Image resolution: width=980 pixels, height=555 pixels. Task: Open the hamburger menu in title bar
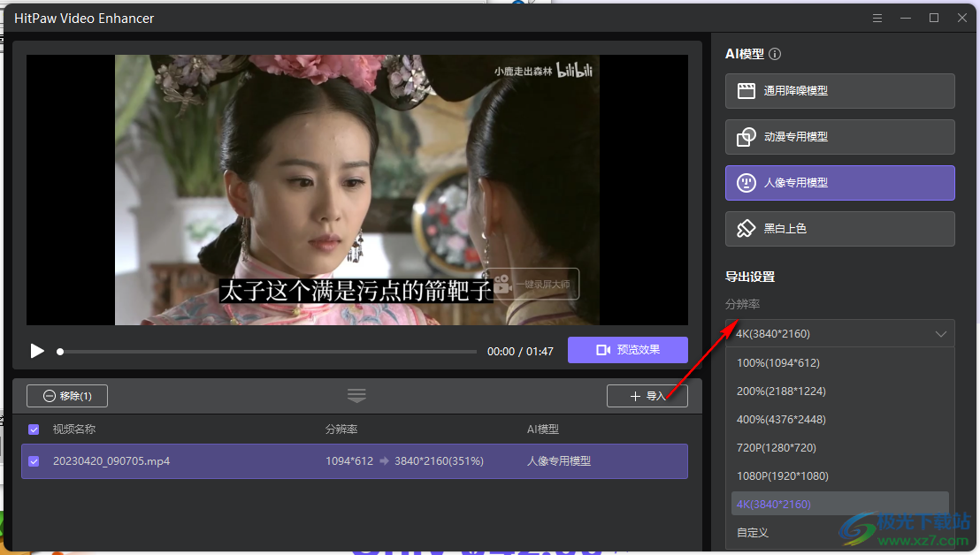tap(877, 18)
